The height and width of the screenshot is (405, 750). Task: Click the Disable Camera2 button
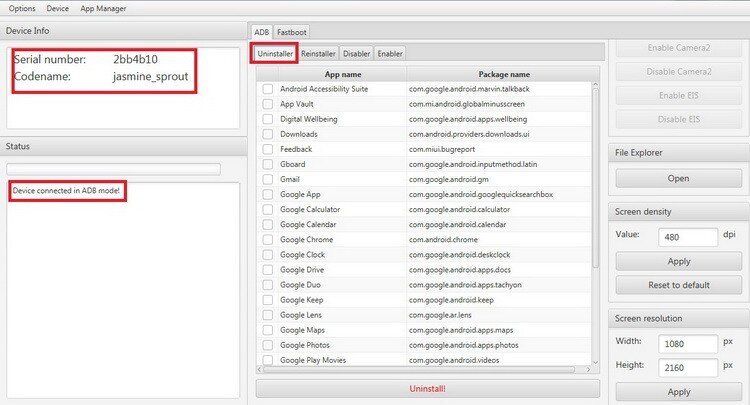(679, 72)
